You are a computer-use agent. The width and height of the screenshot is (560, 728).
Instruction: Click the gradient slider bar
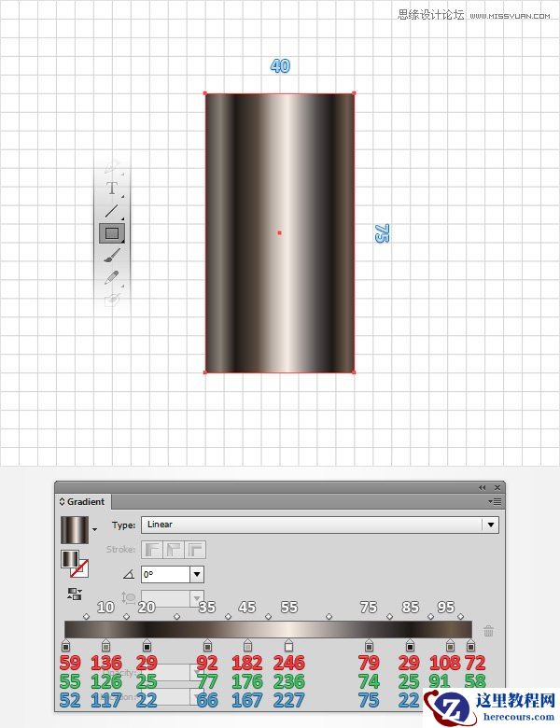(268, 630)
